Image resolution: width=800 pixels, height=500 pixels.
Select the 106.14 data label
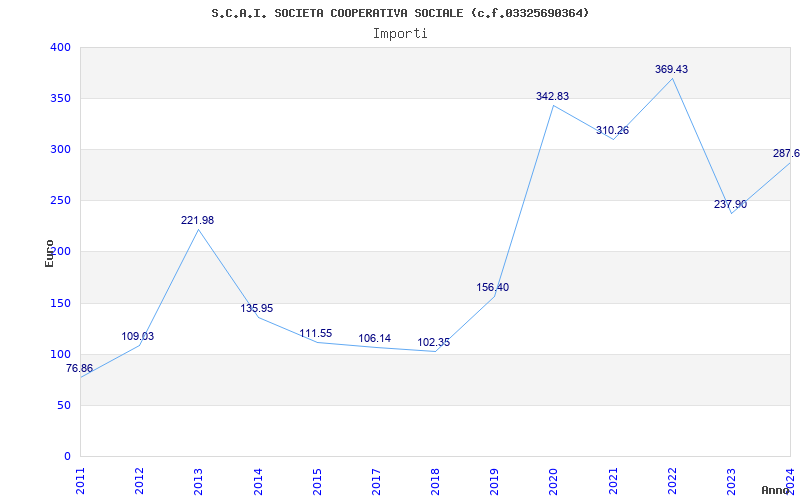tap(375, 338)
